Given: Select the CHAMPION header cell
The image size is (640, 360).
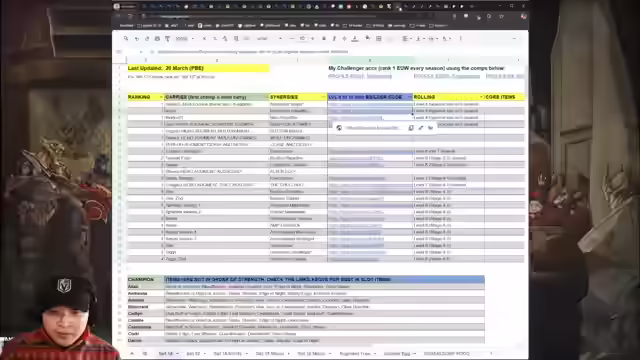Looking at the screenshot, I should click(x=146, y=280).
